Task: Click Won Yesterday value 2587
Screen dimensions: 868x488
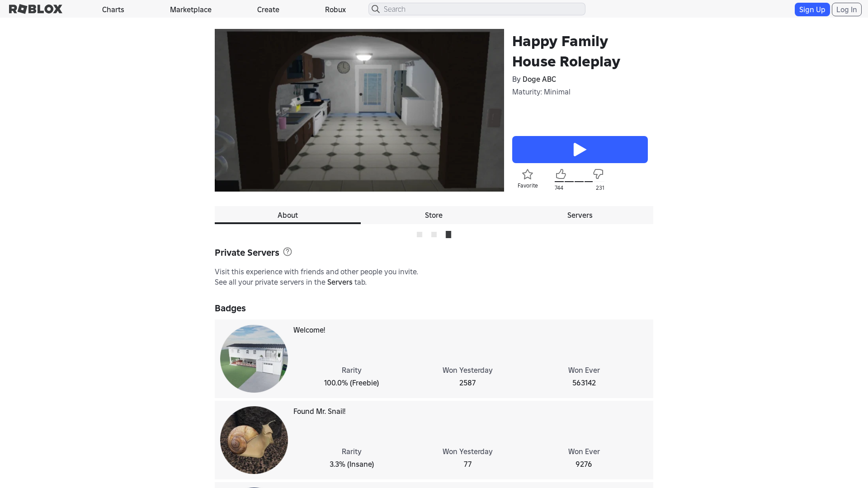Action: (467, 383)
